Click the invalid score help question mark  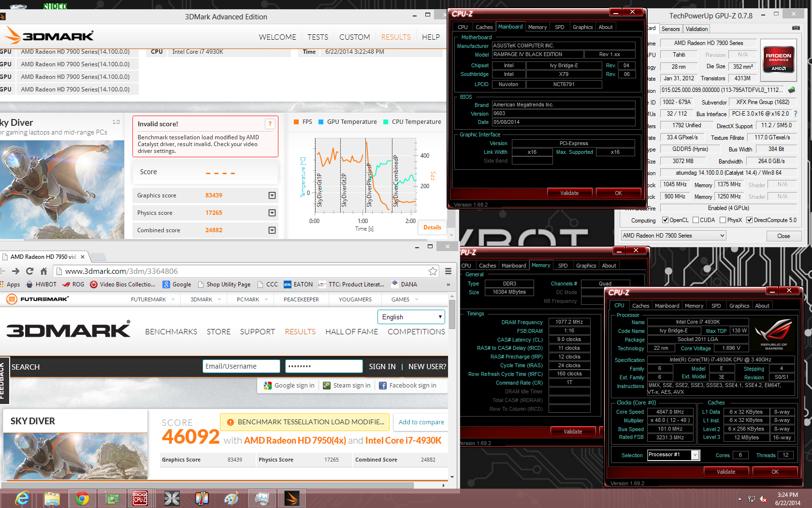click(x=270, y=124)
